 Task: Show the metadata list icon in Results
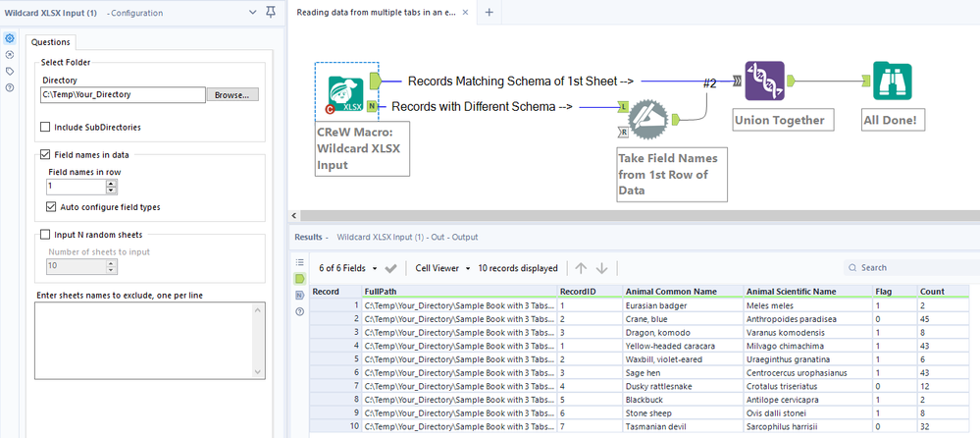[299, 262]
